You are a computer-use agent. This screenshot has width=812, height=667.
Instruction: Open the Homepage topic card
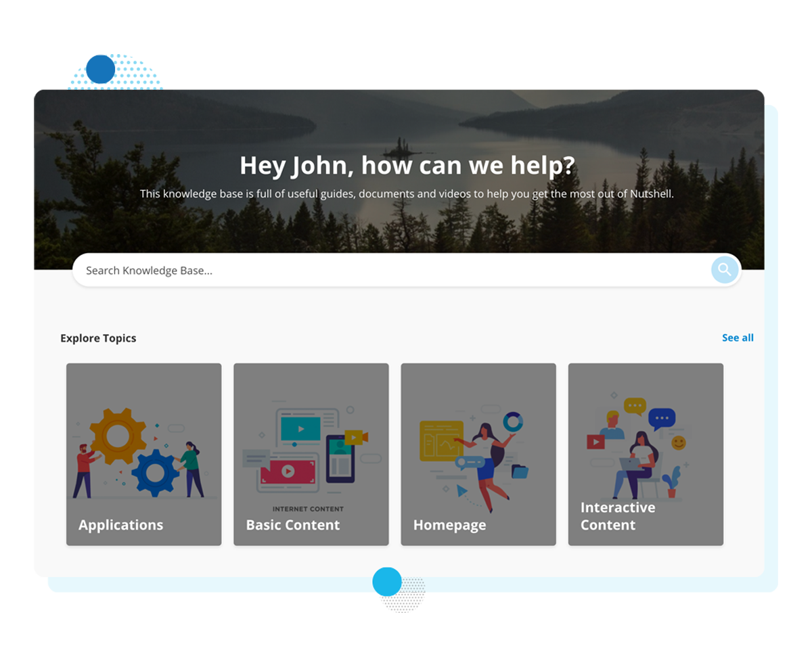tap(478, 454)
